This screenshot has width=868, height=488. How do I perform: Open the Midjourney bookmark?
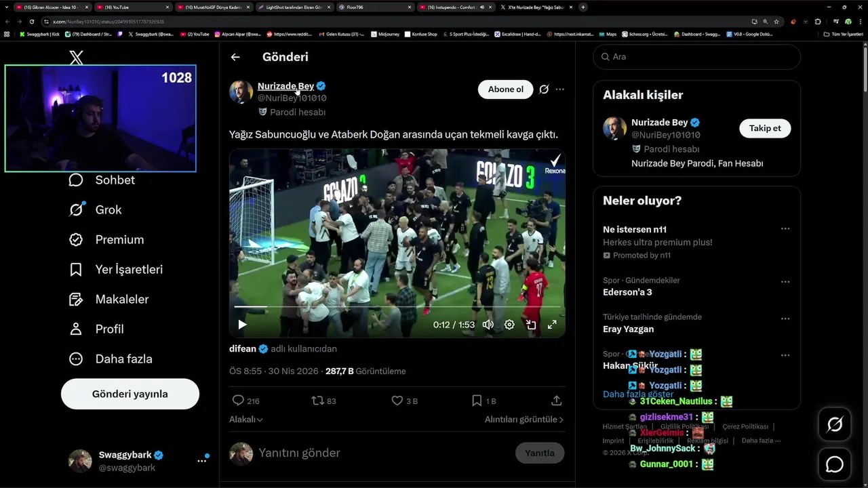[385, 34]
